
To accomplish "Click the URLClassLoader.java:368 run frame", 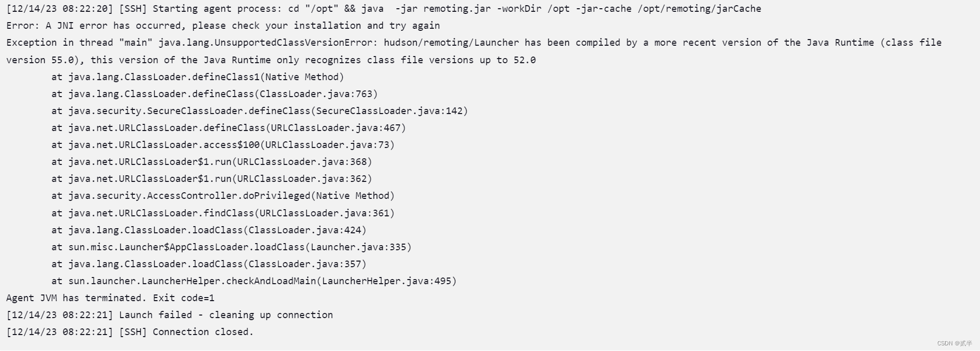I will tap(212, 162).
